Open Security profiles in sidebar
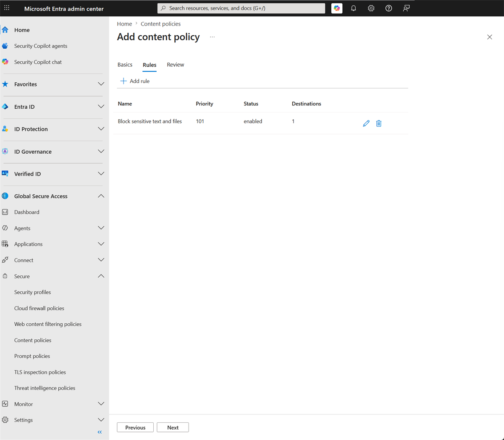 pyautogui.click(x=32, y=292)
